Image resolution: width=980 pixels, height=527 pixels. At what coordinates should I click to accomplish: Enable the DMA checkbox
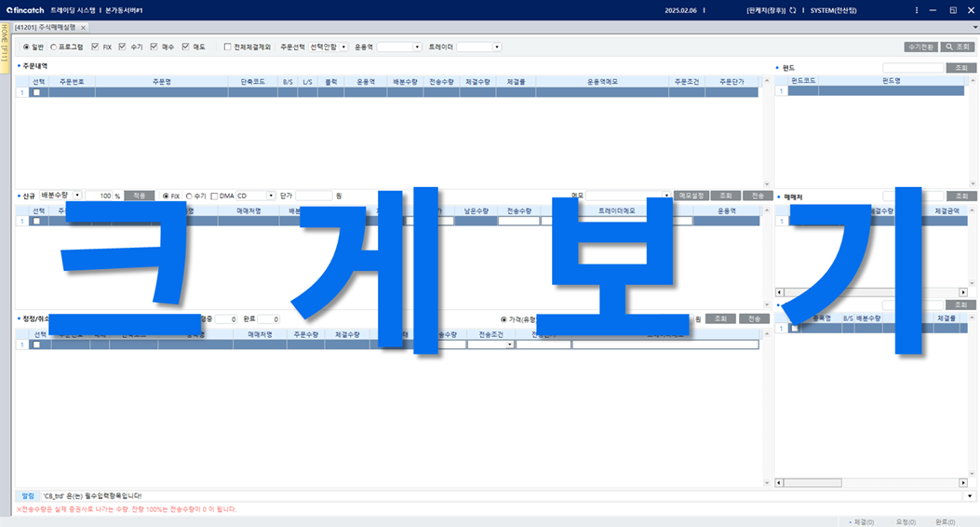(x=214, y=196)
